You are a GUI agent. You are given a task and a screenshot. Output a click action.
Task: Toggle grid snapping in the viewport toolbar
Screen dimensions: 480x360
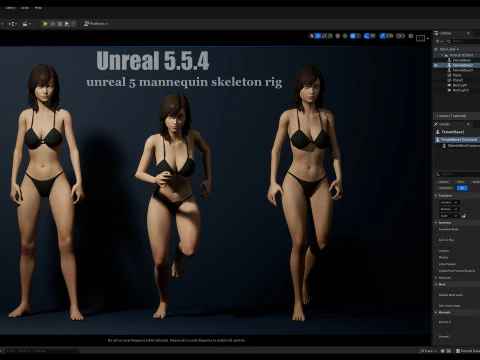tap(353, 36)
